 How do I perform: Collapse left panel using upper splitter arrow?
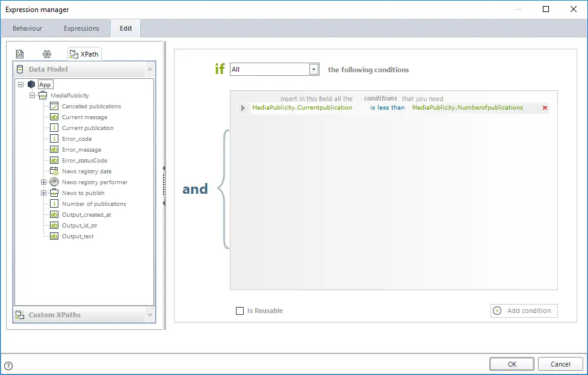[x=164, y=169]
